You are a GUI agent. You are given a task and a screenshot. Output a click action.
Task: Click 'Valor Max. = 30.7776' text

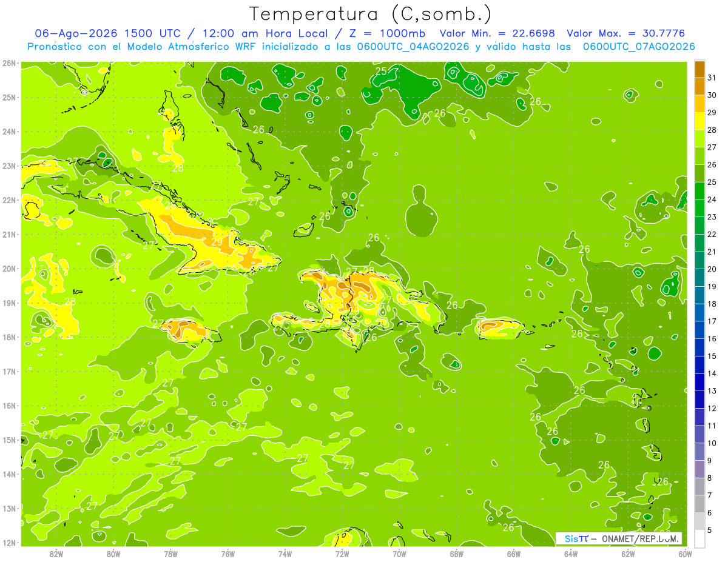point(626,33)
